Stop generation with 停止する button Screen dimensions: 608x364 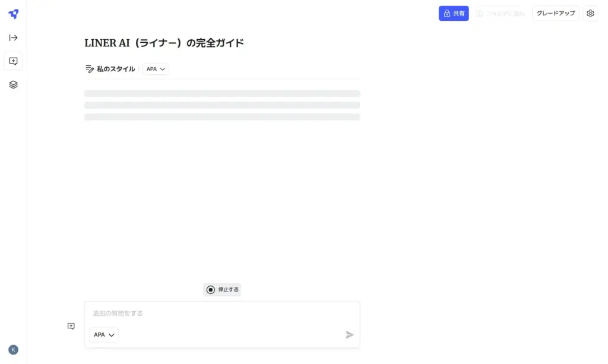pos(222,290)
